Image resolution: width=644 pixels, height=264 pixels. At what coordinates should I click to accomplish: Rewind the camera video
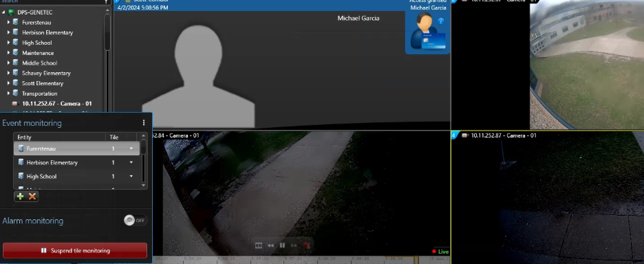[270, 245]
